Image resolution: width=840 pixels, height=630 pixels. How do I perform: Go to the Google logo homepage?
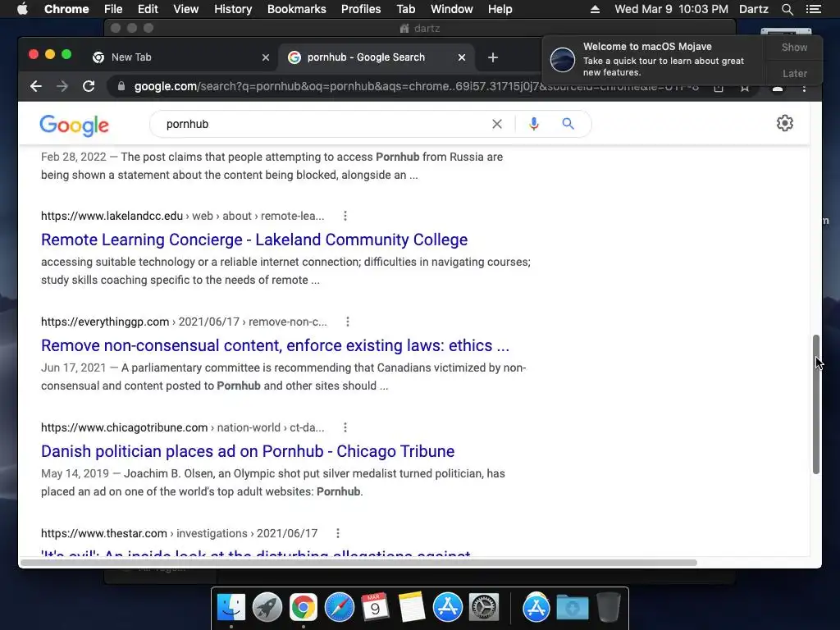[75, 126]
